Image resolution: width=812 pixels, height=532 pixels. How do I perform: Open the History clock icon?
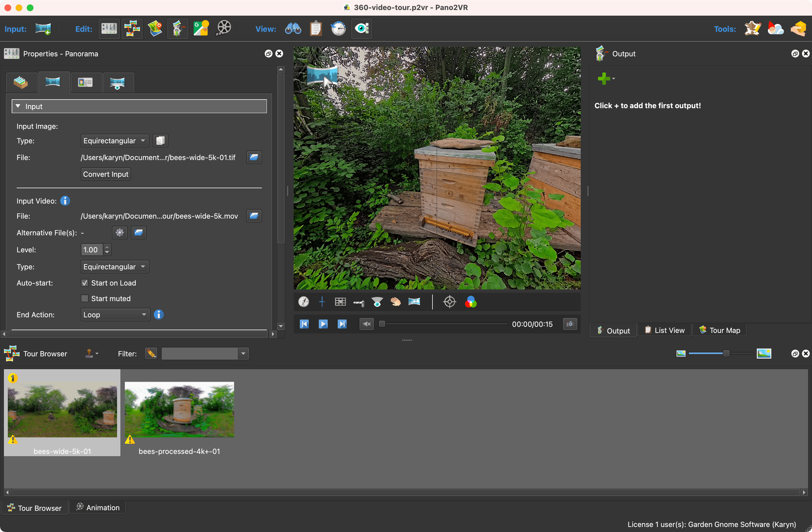pos(339,29)
